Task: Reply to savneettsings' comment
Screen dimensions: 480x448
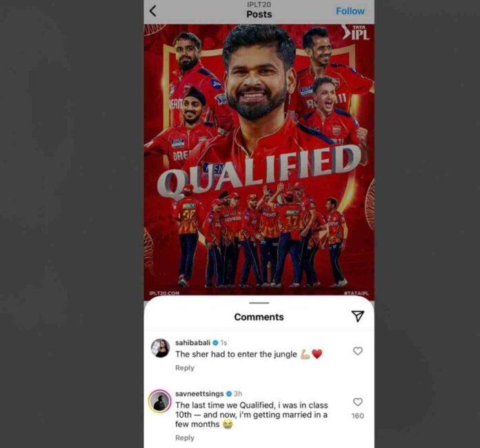Action: [185, 438]
